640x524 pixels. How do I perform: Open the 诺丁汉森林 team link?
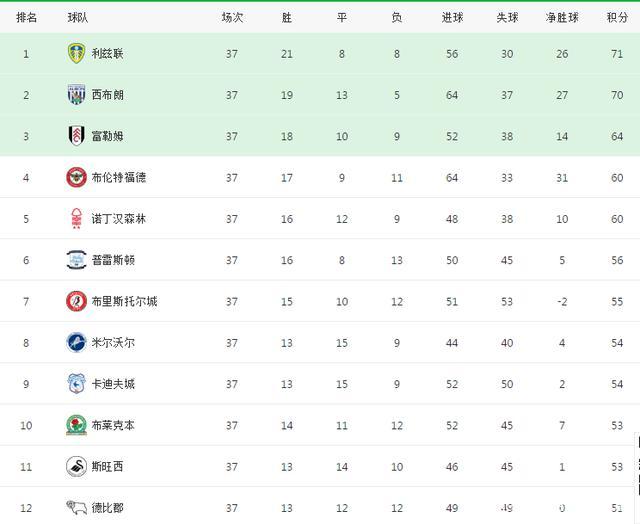coord(118,219)
